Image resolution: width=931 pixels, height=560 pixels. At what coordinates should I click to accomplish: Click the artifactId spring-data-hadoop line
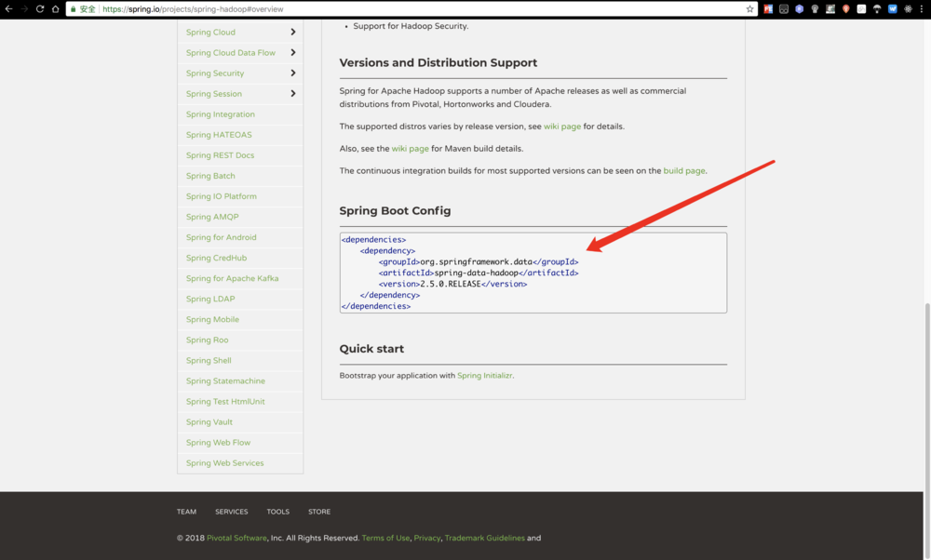pos(479,273)
